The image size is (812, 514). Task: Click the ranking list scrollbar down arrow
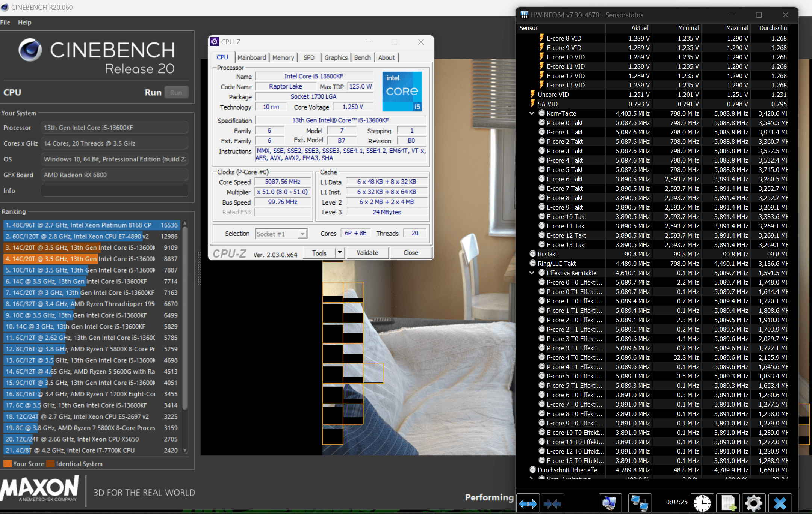tap(185, 450)
